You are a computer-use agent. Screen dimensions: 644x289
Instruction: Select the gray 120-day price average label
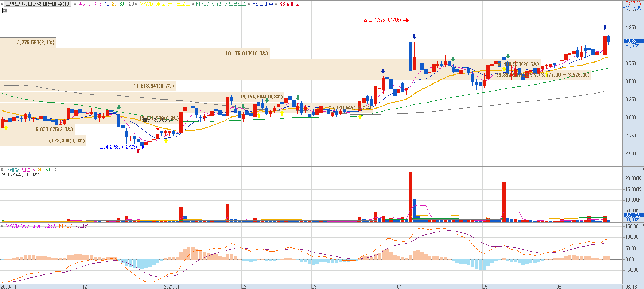pos(130,4)
